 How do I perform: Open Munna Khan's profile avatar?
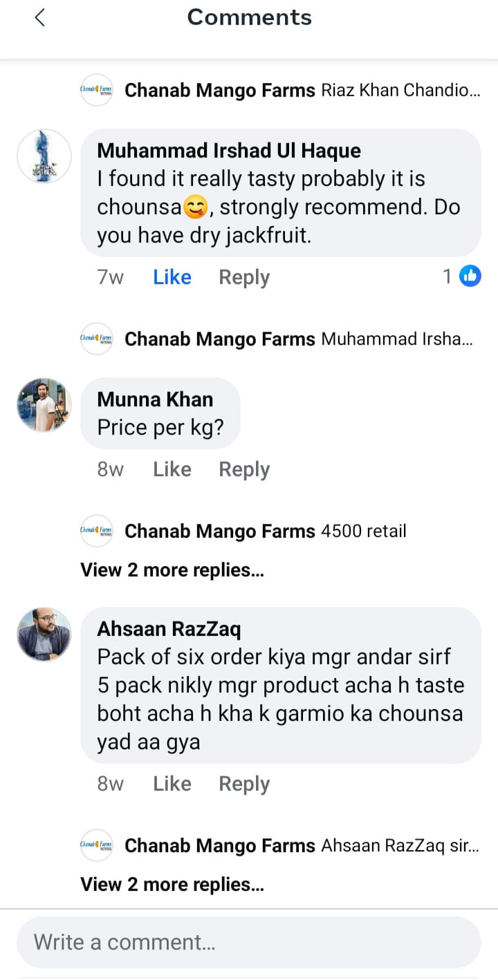(x=44, y=405)
